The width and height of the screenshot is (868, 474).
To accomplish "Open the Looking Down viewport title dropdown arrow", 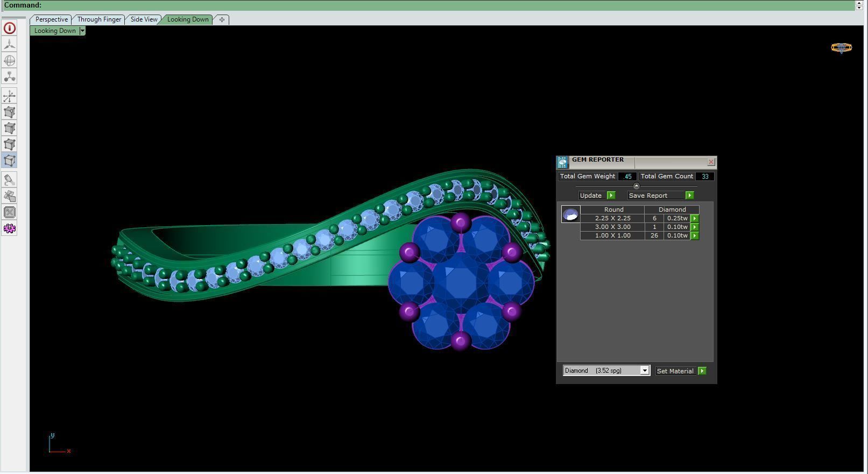I will (x=82, y=31).
